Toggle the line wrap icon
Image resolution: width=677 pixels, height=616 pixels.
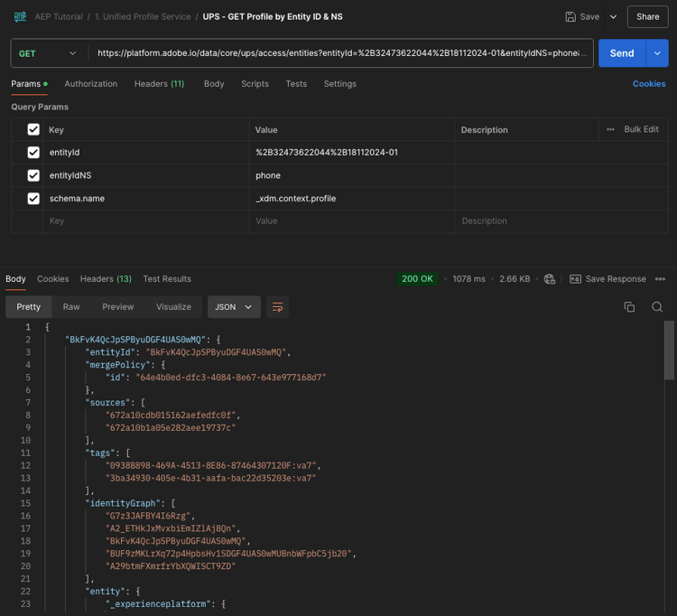pos(277,307)
